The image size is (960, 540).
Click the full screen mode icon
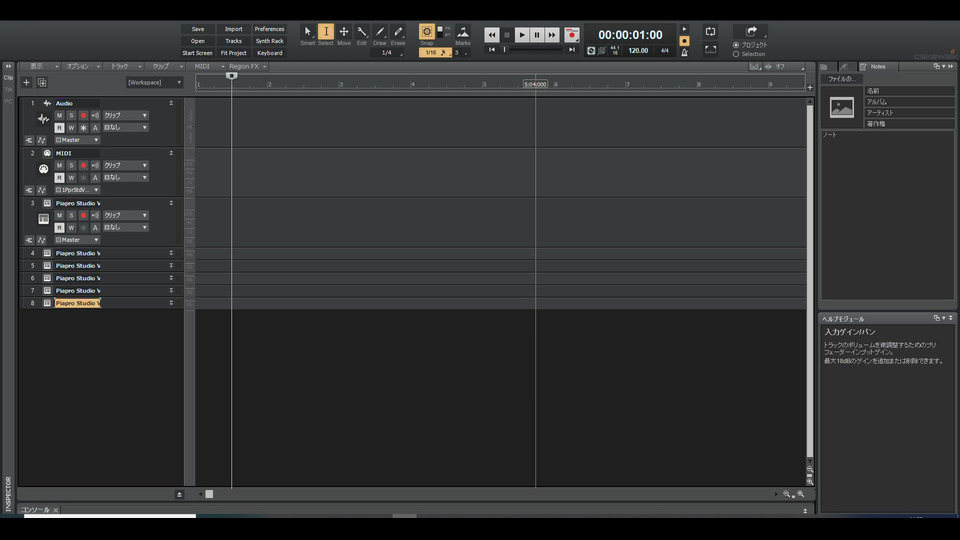tap(710, 49)
